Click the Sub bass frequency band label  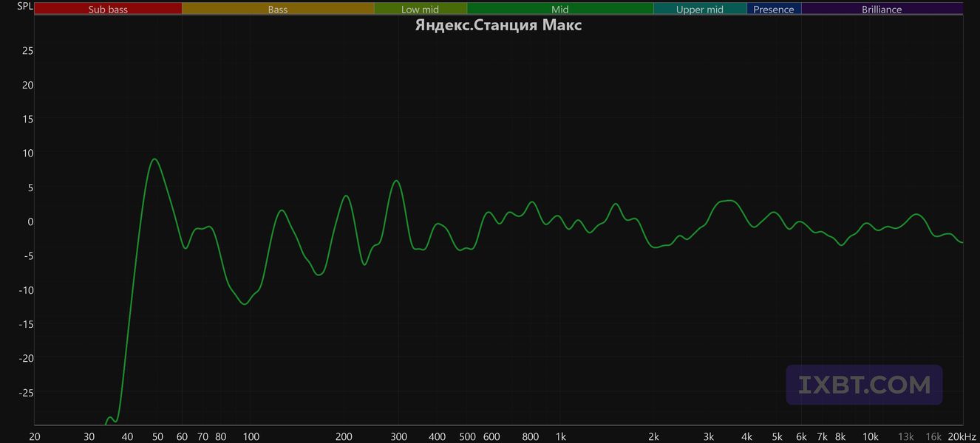[107, 10]
